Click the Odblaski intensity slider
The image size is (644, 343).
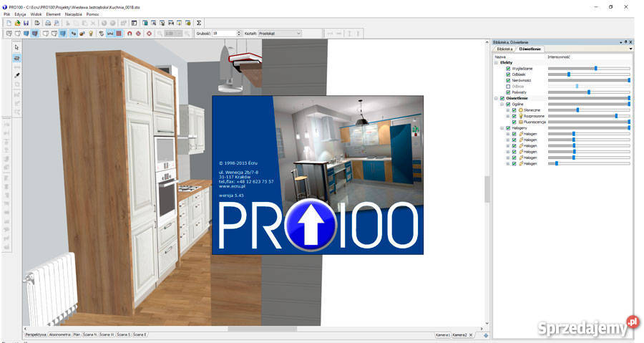click(x=589, y=74)
